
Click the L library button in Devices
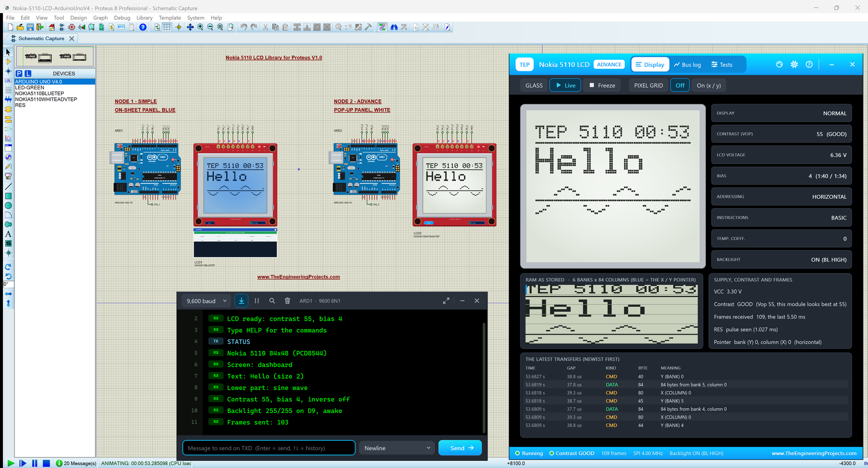pyautogui.click(x=28, y=73)
